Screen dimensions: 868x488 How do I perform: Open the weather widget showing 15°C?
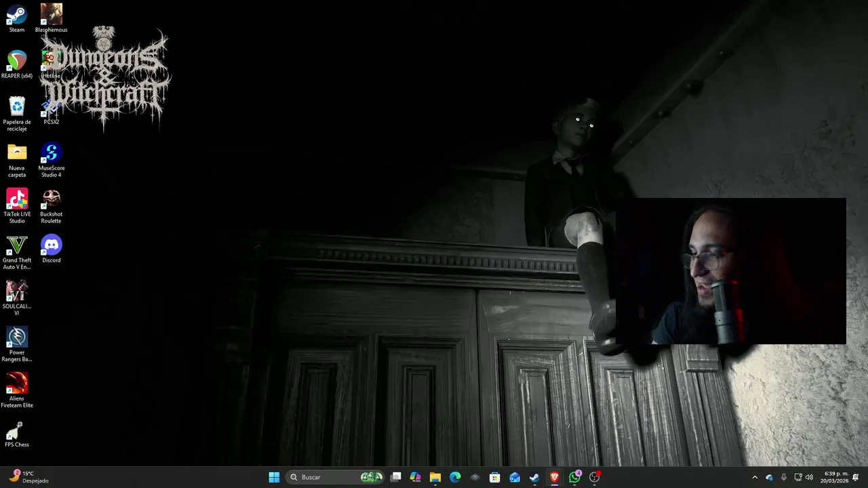28,477
